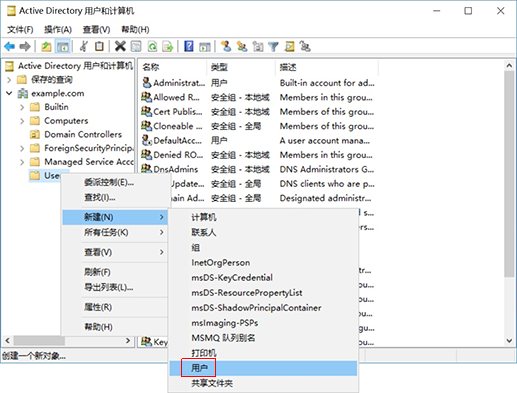Select msImaging-PSPs in the submenu

[x=263, y=323]
